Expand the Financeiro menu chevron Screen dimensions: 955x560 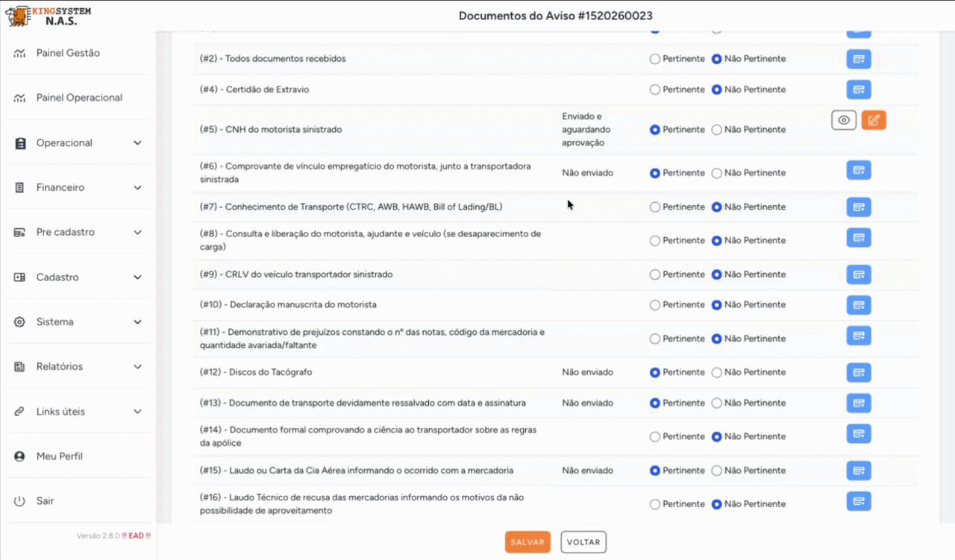coord(137,188)
